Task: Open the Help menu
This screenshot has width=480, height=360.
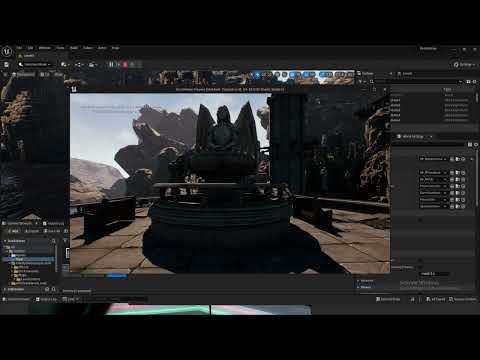Action: pyautogui.click(x=115, y=48)
